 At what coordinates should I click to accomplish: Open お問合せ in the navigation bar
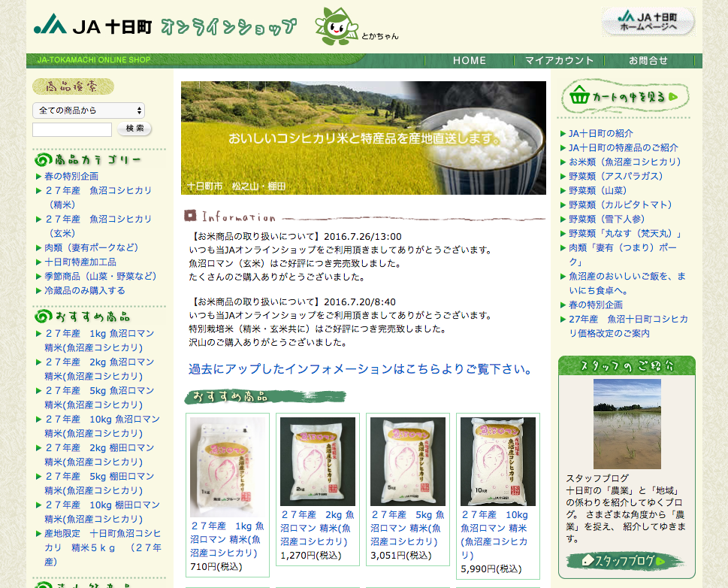[x=648, y=60]
